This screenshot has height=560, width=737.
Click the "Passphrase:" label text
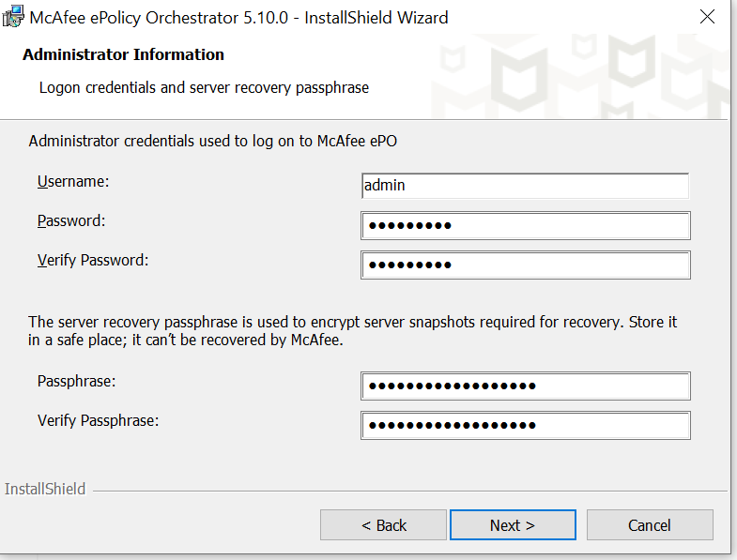(x=77, y=381)
